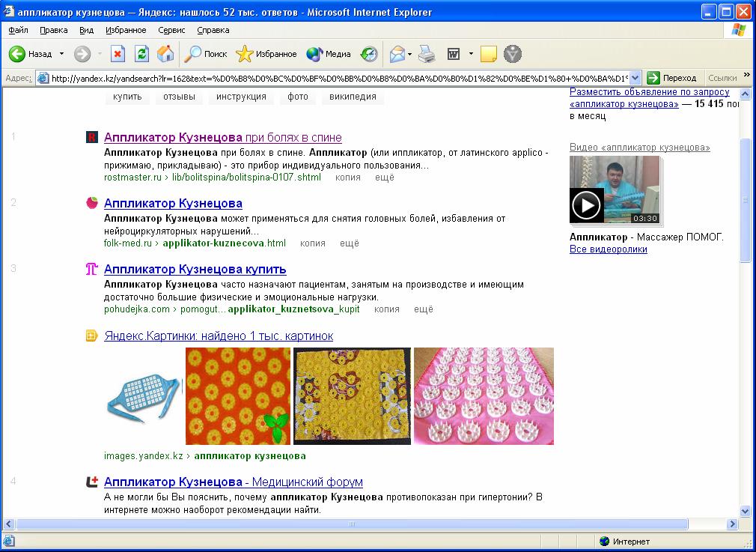Open second result Аппликатор Кузнецова link
This screenshot has width=756, height=552.
click(173, 203)
